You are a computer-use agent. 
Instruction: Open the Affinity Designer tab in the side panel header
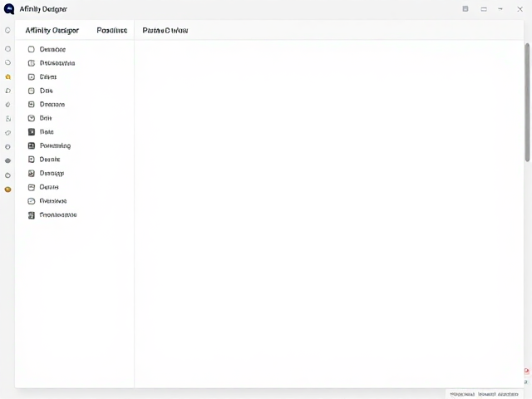[x=52, y=31]
